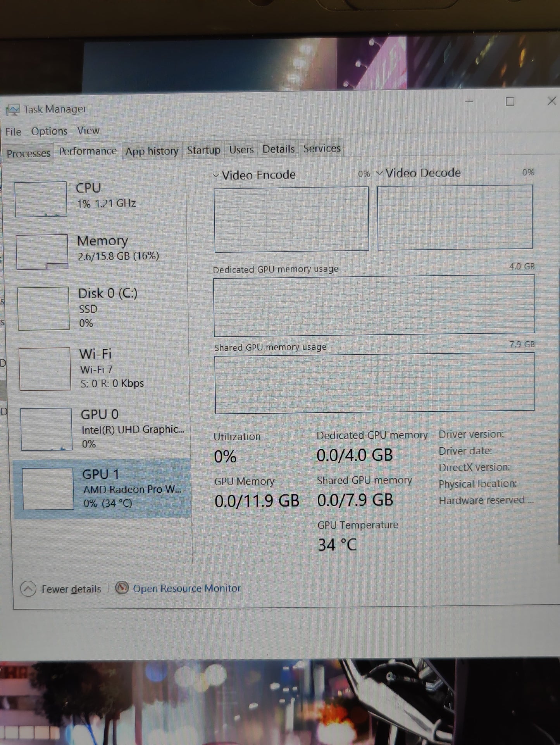The width and height of the screenshot is (560, 745).
Task: Click the GPU Temperature 34 °C value
Action: coord(337,545)
